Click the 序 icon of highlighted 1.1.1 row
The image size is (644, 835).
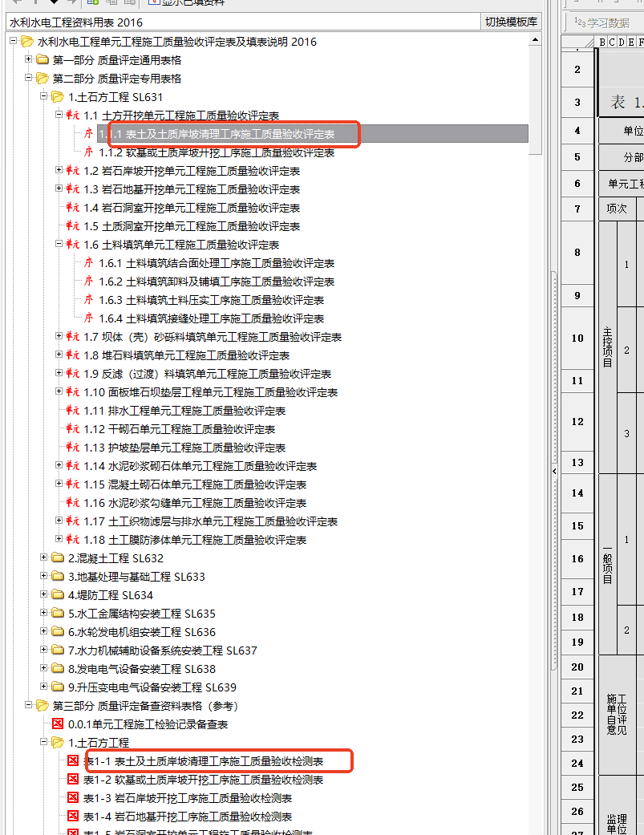coord(88,134)
